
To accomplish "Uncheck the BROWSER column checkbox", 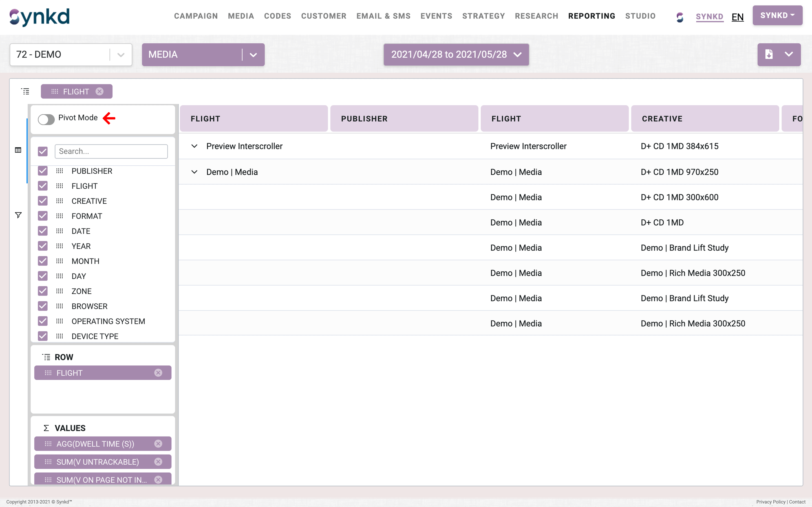I will pyautogui.click(x=43, y=306).
